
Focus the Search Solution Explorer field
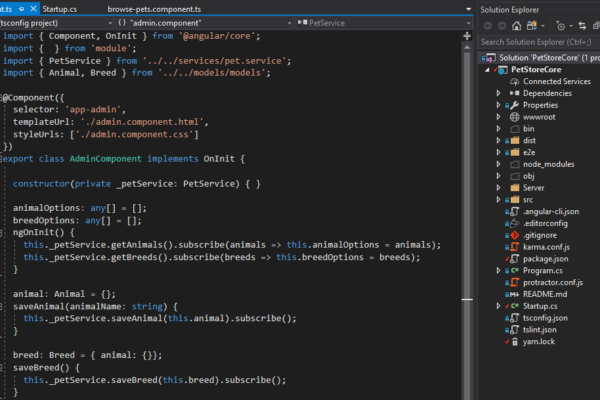coord(539,42)
